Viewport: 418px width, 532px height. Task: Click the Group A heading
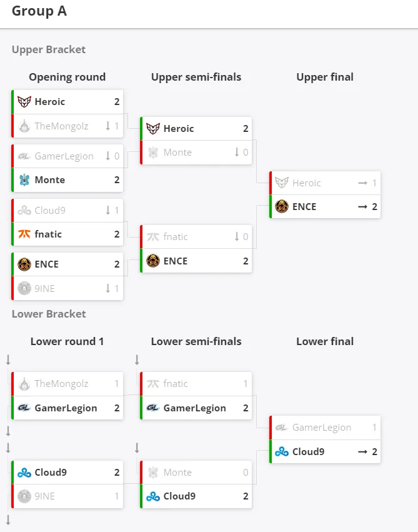(x=39, y=11)
